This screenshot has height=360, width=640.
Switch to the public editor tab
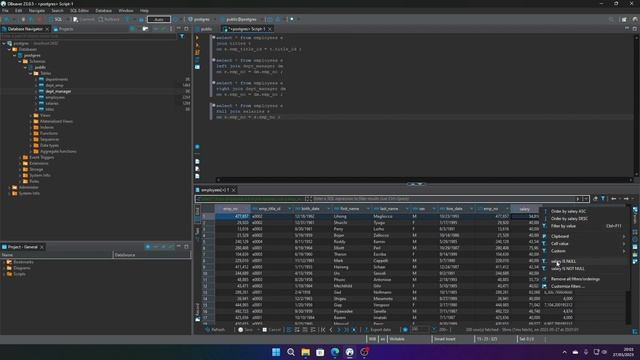tap(206, 29)
